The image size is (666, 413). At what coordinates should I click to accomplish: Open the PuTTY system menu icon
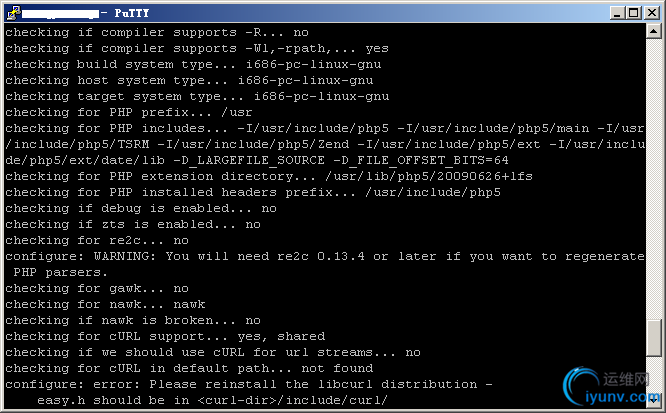[x=11, y=11]
